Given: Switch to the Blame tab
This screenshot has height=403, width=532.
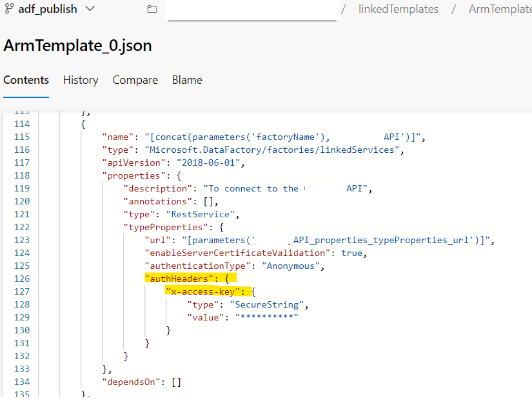Looking at the screenshot, I should 186,80.
